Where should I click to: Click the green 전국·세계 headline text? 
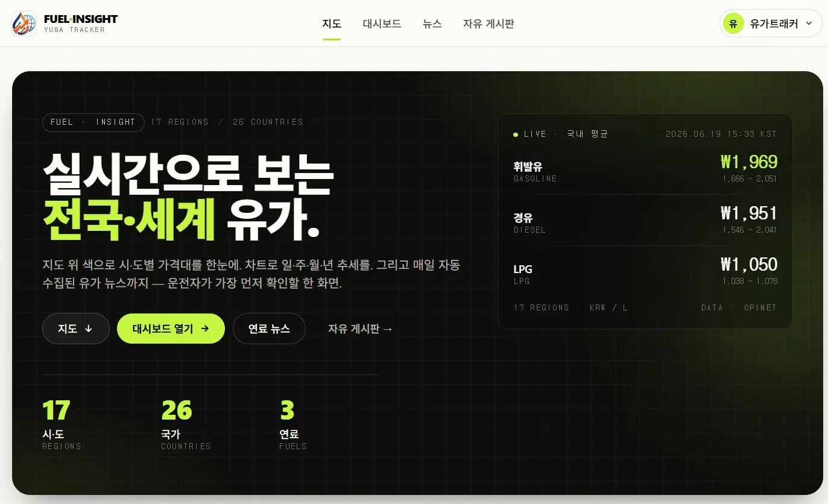[129, 219]
